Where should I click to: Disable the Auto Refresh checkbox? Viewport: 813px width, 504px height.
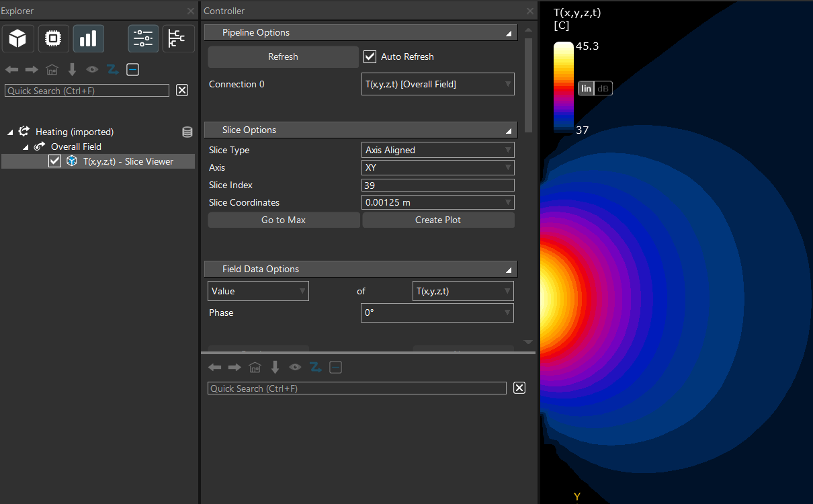click(x=370, y=57)
